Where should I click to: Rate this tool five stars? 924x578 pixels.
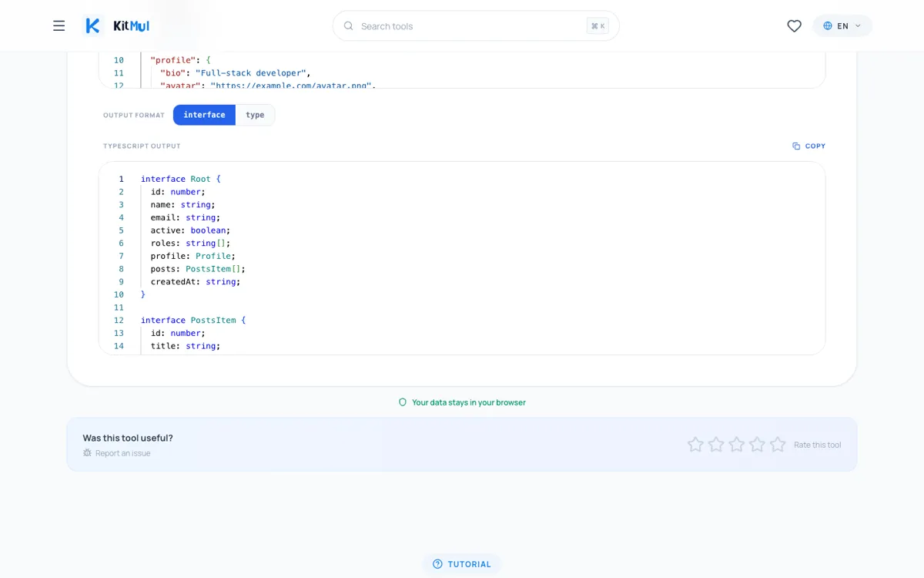[777, 444]
